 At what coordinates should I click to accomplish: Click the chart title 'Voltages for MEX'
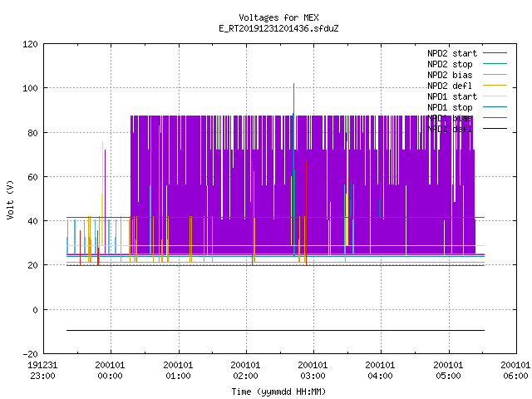pos(278,17)
